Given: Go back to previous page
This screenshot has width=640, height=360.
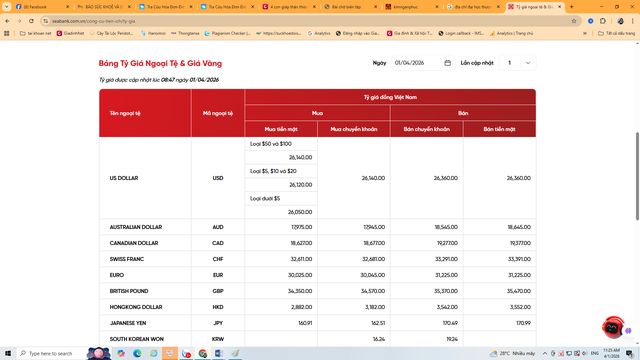Looking at the screenshot, I should [x=7, y=21].
